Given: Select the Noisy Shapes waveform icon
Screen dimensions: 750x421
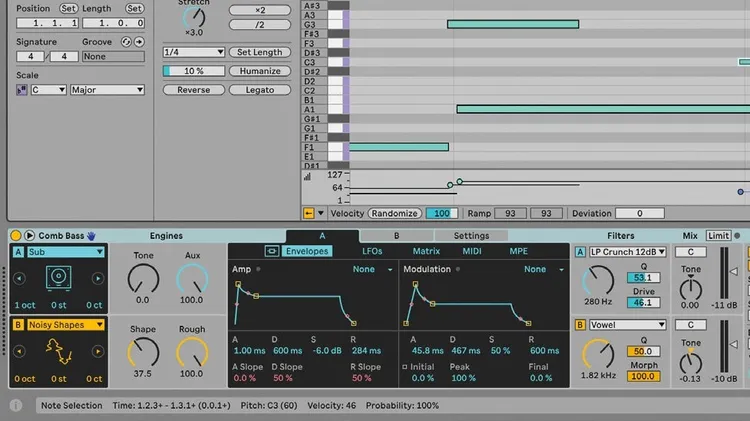Looking at the screenshot, I should [58, 352].
